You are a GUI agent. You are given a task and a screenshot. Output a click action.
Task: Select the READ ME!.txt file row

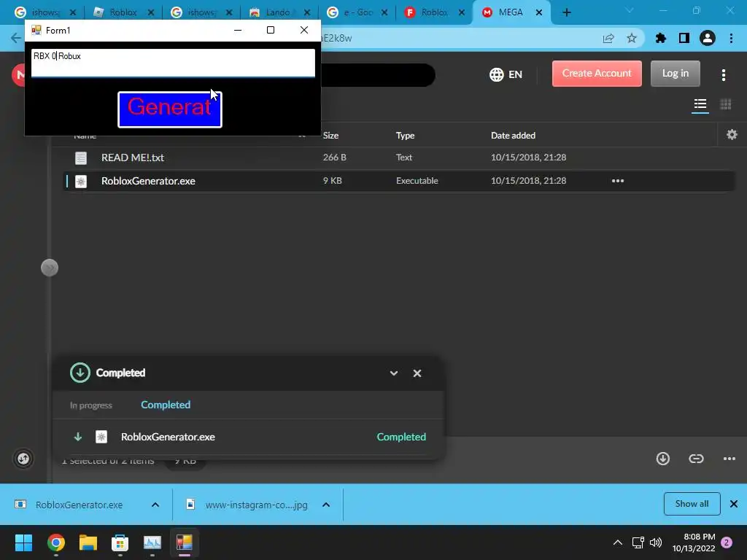pyautogui.click(x=398, y=157)
